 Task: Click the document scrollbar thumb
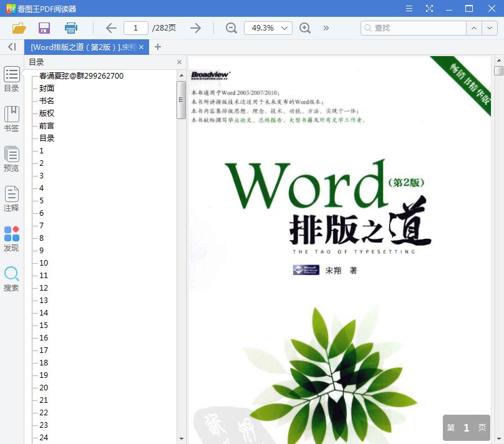tap(498, 70)
